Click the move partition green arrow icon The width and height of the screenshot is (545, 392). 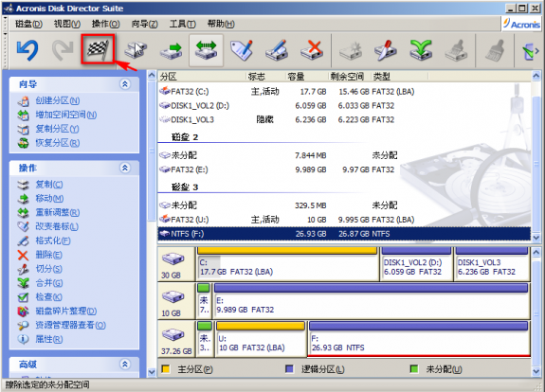point(172,51)
